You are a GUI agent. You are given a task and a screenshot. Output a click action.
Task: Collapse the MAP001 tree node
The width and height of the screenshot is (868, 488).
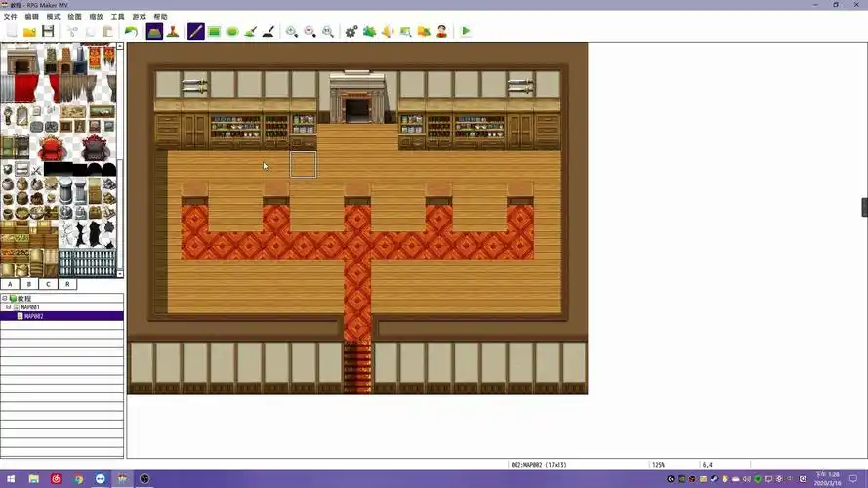9,307
